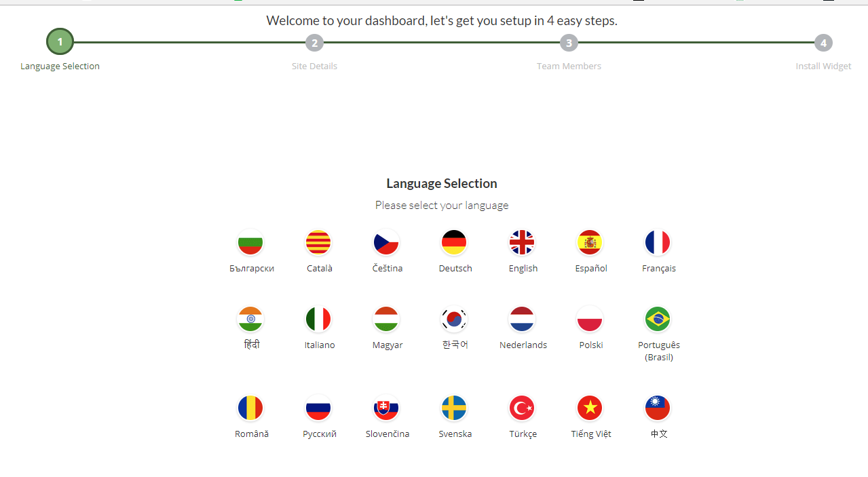868x477 pixels.
Task: Click the Čeština text label
Action: (388, 269)
